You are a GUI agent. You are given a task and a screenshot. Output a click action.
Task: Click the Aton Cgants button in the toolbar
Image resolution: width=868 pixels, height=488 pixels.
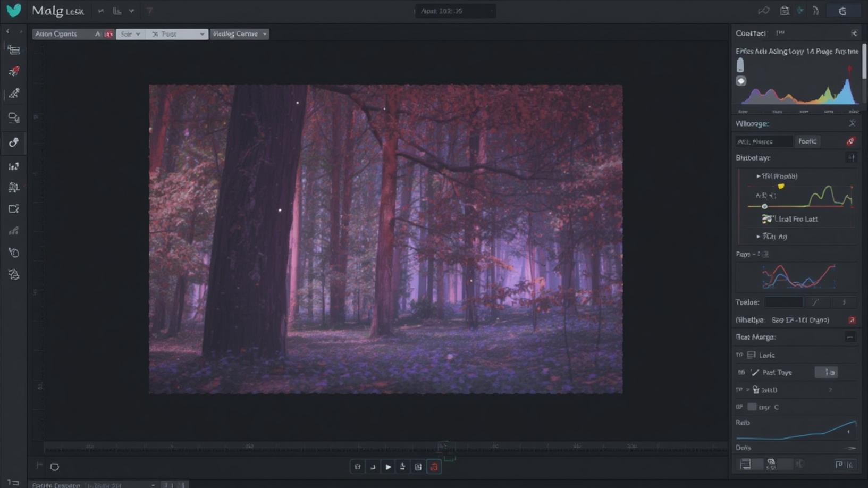click(x=55, y=33)
